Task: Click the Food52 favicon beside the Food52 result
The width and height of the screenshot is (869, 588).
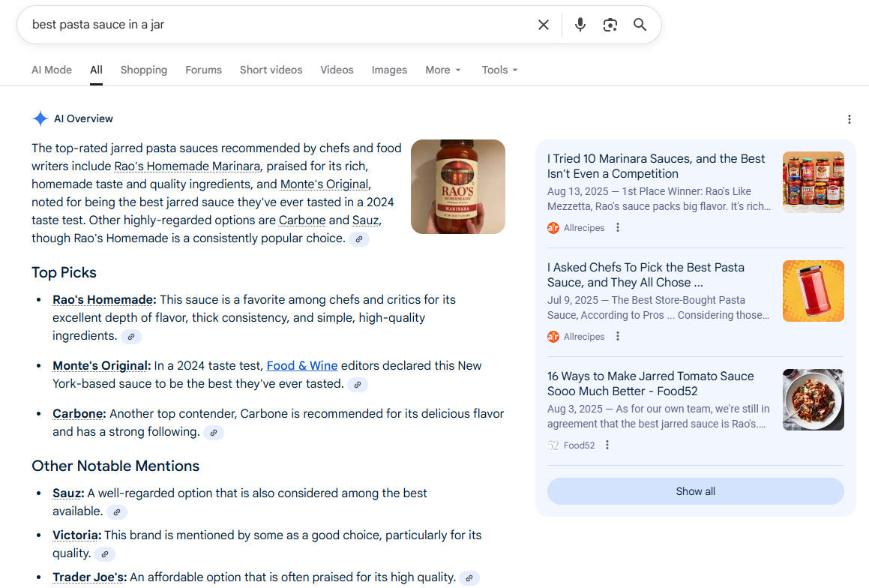Action: pyautogui.click(x=553, y=445)
